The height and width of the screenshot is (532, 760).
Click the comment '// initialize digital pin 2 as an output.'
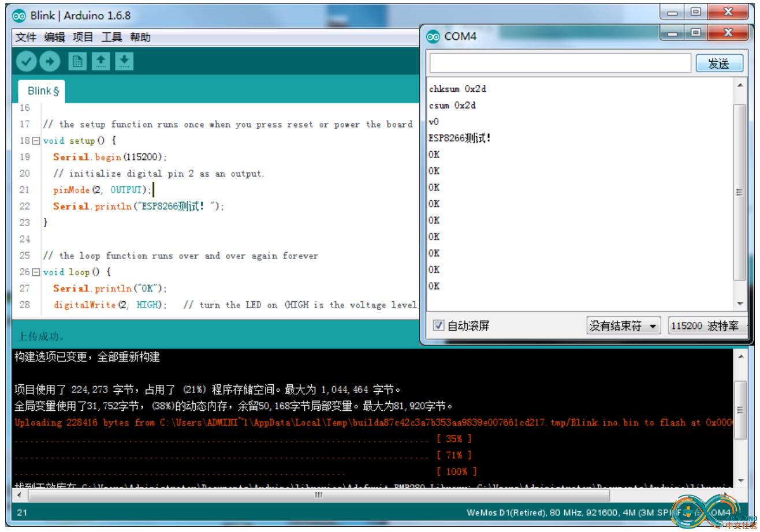159,174
